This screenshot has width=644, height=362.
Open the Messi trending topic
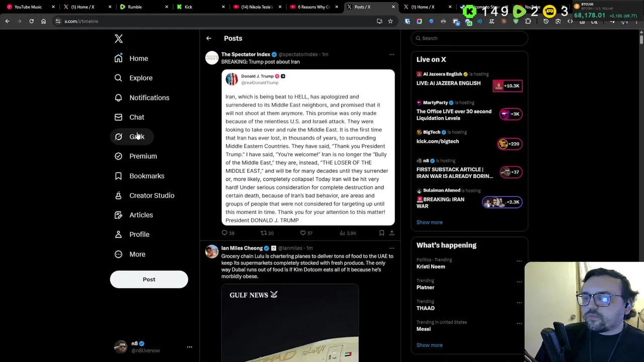(x=423, y=329)
